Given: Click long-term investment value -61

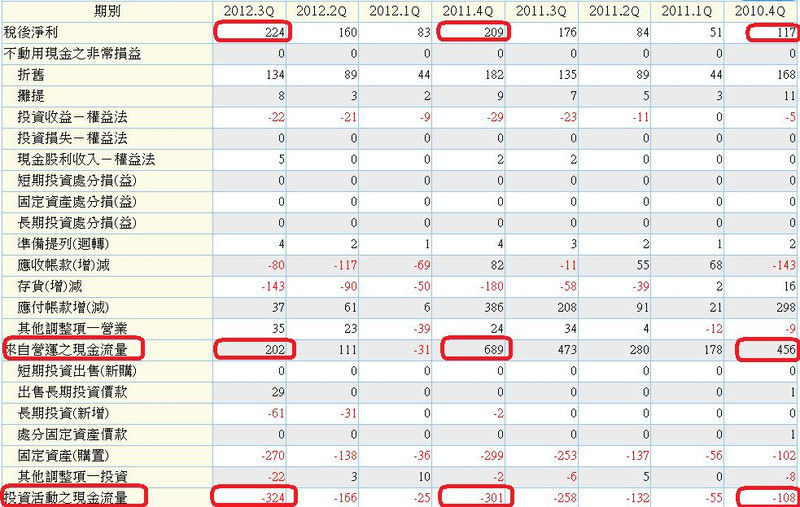Looking at the screenshot, I should point(277,413).
